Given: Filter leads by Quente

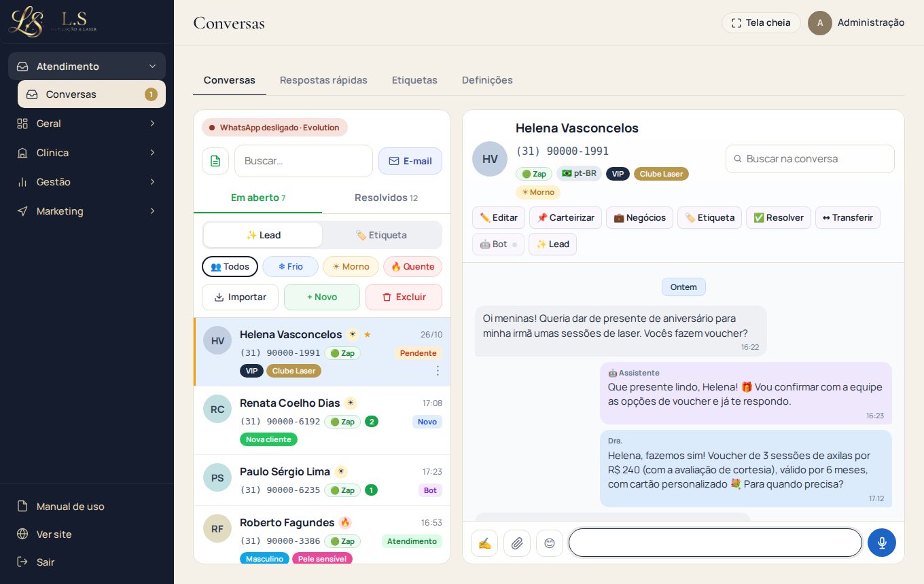Looking at the screenshot, I should (412, 266).
